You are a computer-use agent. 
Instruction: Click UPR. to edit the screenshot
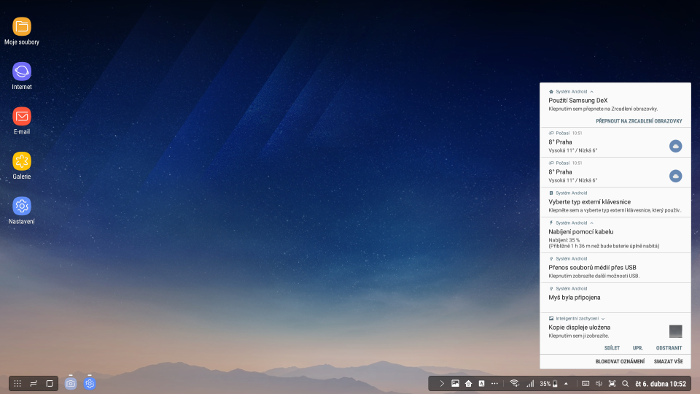point(638,348)
